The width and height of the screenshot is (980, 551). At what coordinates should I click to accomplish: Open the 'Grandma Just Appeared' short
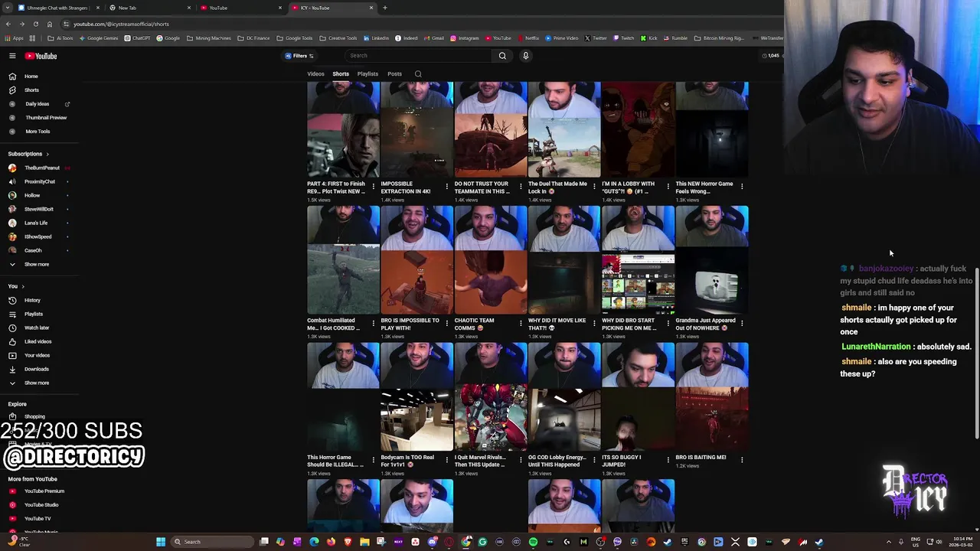click(712, 260)
